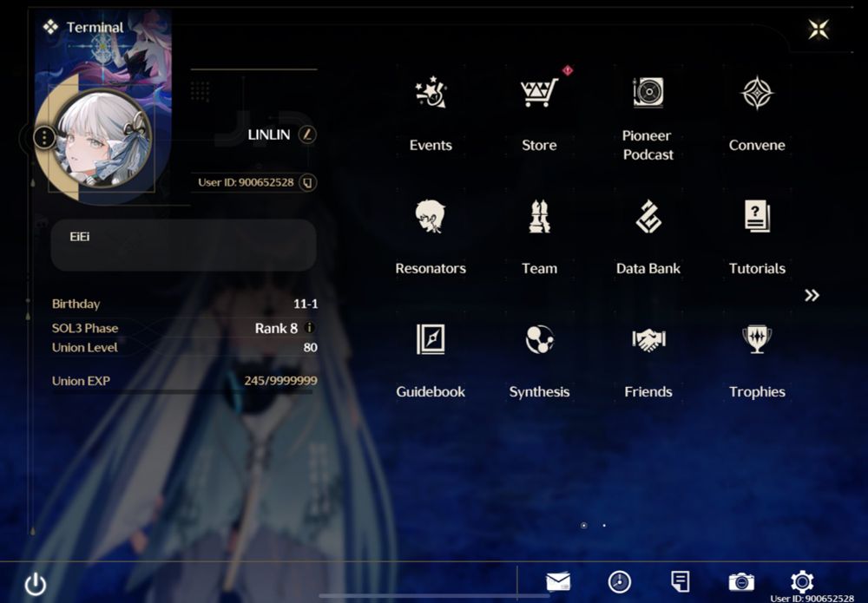Open the settings gear icon

tap(801, 582)
